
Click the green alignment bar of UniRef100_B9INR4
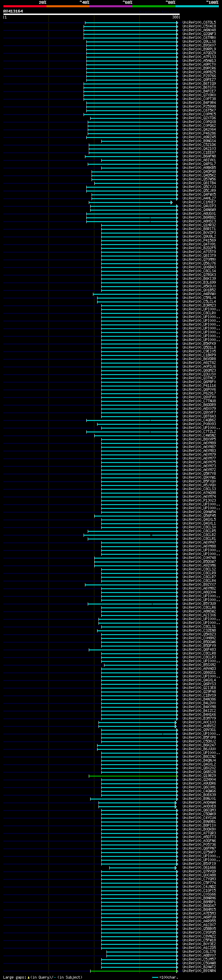point(134,971)
